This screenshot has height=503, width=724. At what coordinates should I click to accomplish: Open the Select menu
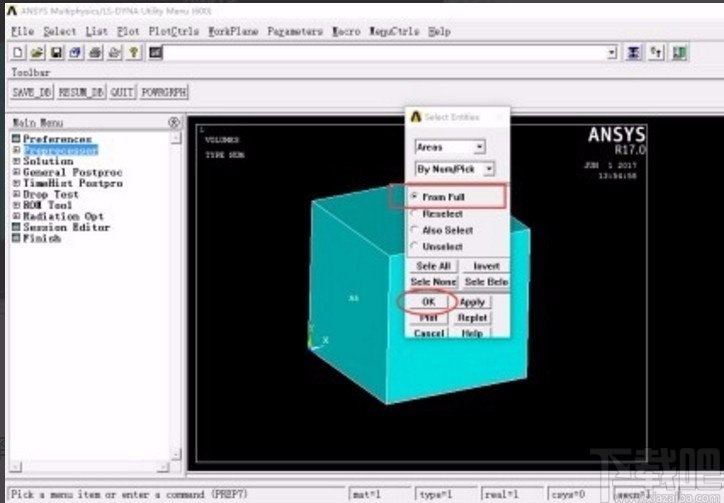[60, 31]
